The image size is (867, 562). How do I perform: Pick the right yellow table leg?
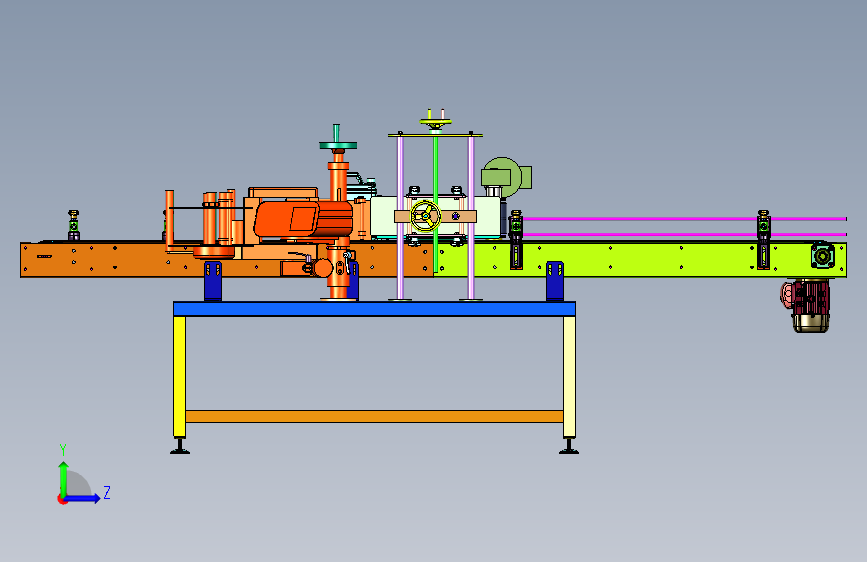point(570,377)
